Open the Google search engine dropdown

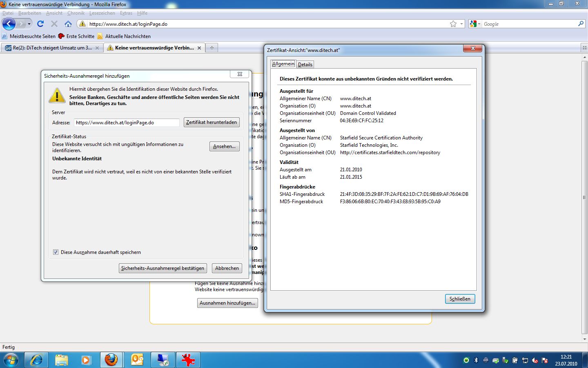[475, 24]
